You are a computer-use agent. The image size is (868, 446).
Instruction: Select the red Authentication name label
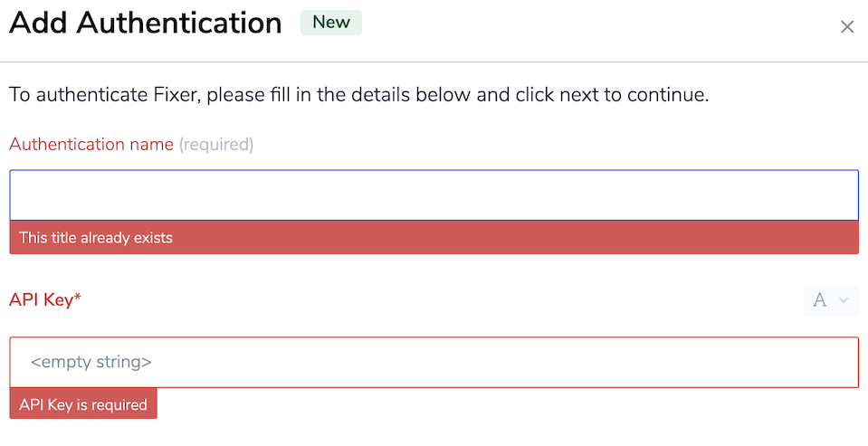91,144
